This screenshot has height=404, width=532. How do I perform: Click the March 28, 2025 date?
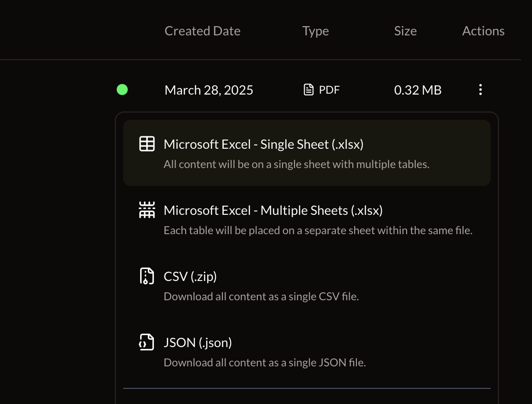click(209, 90)
